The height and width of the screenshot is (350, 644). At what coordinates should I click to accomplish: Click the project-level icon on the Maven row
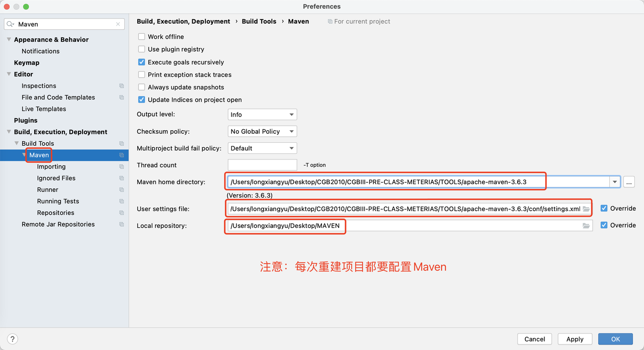[x=121, y=155]
